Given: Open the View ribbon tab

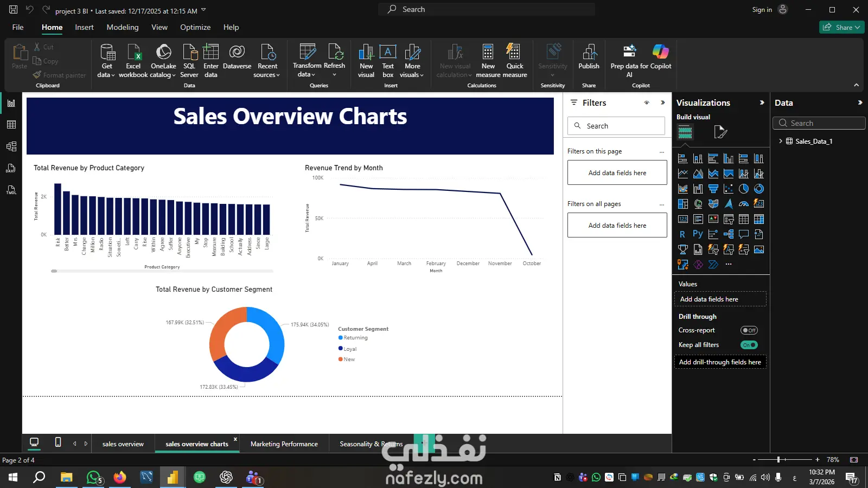Looking at the screenshot, I should click(159, 27).
